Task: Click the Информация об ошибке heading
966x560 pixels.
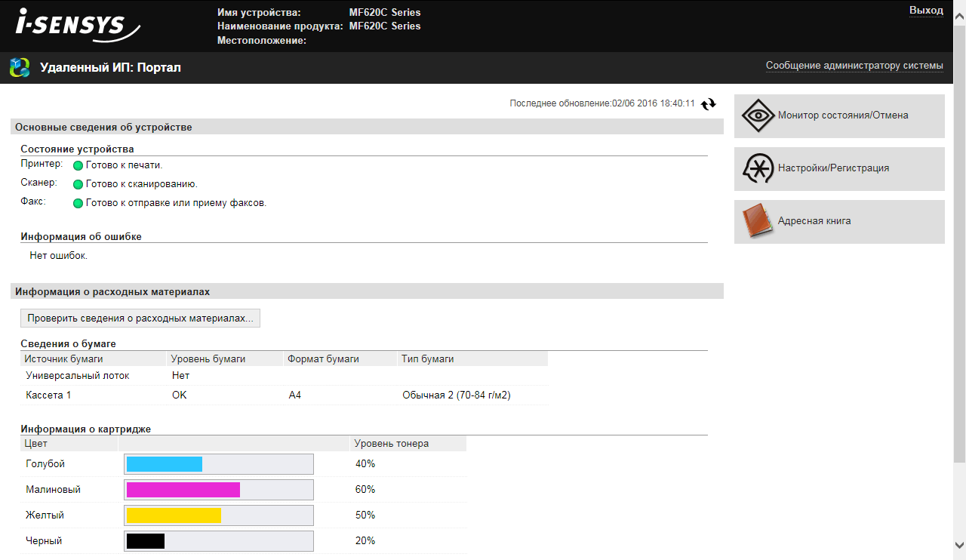Action: click(x=81, y=237)
